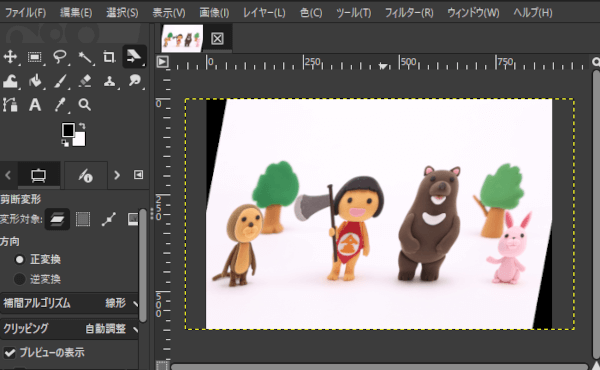Select the Rectangle Select tool
The image size is (600, 370).
[x=35, y=57]
